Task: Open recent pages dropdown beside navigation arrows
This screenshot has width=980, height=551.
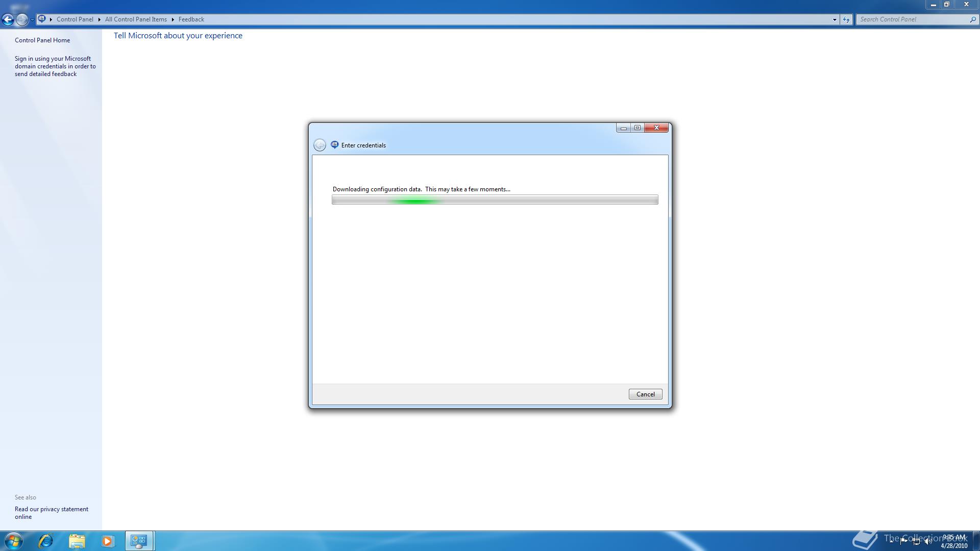Action: [x=32, y=19]
